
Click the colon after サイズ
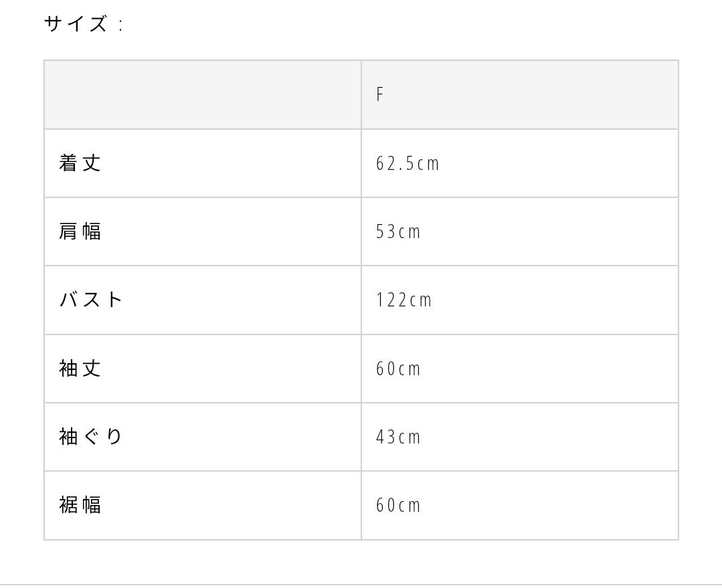coord(120,25)
